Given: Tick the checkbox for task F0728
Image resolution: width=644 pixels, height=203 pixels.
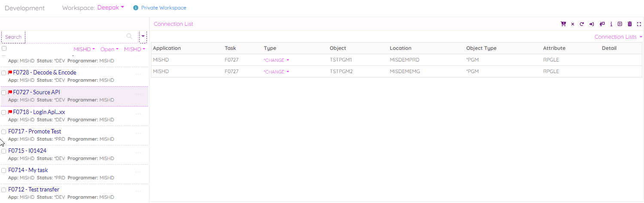Looking at the screenshot, I should tap(4, 73).
